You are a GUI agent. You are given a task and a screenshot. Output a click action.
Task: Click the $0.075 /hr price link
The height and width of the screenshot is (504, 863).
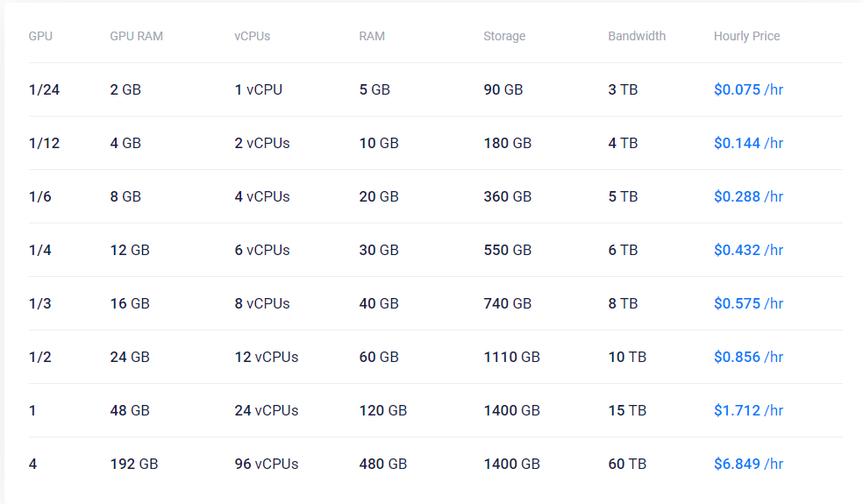748,89
